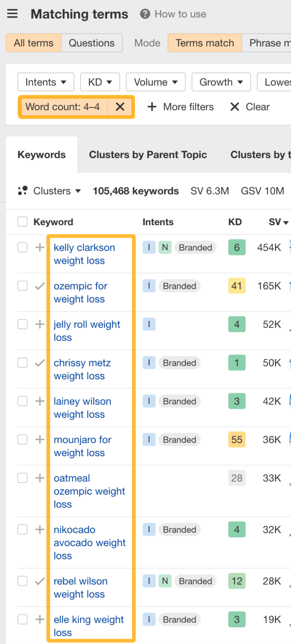Toggle the select-all Keyword header checkbox
The image size is (291, 644).
pos(22,222)
